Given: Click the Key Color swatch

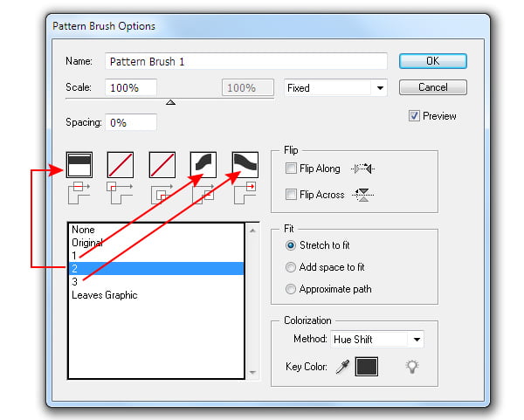Looking at the screenshot, I should click(366, 367).
